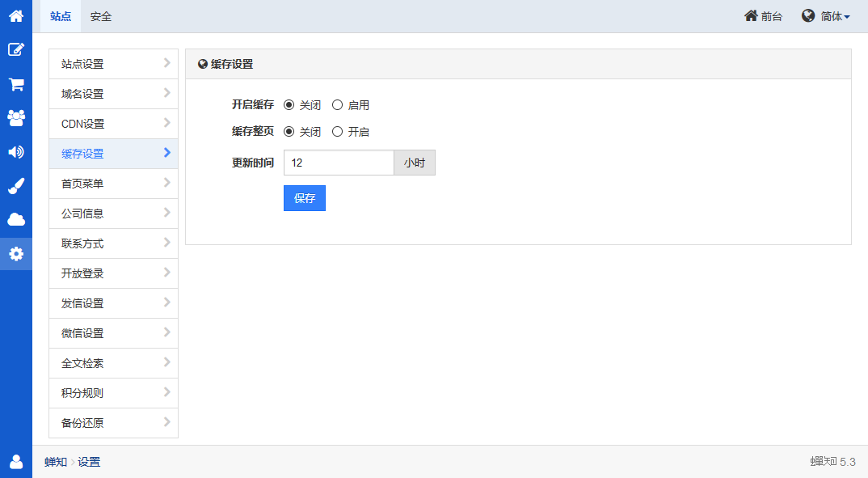This screenshot has height=478, width=868.
Task: Open the 简体 language dropdown
Action: tap(826, 16)
